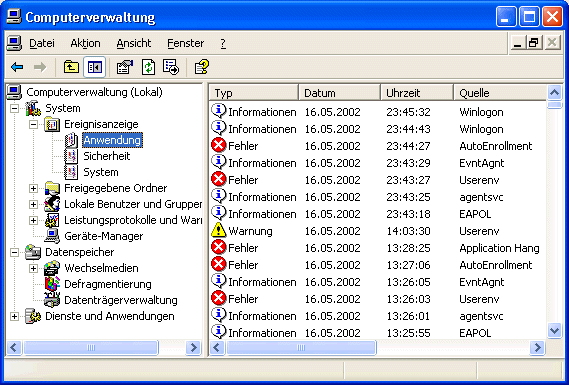Click the Refresh toolbar icon
This screenshot has height=385, width=569.
click(x=148, y=67)
